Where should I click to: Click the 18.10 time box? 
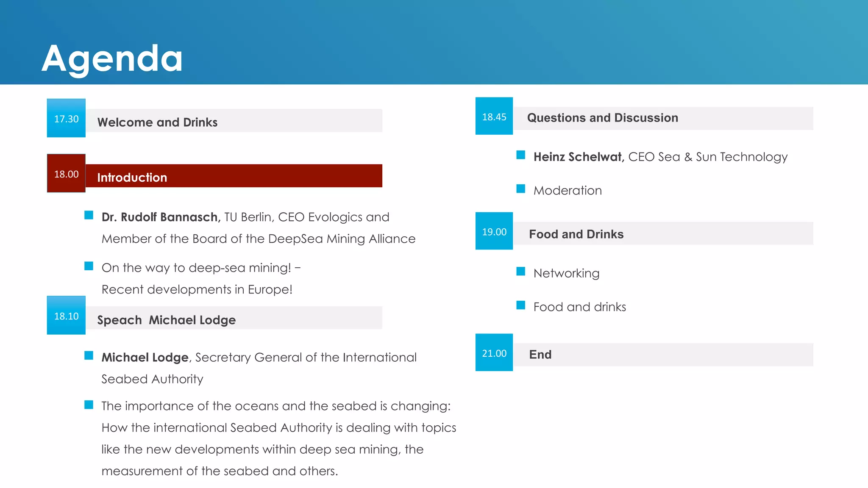tap(66, 315)
